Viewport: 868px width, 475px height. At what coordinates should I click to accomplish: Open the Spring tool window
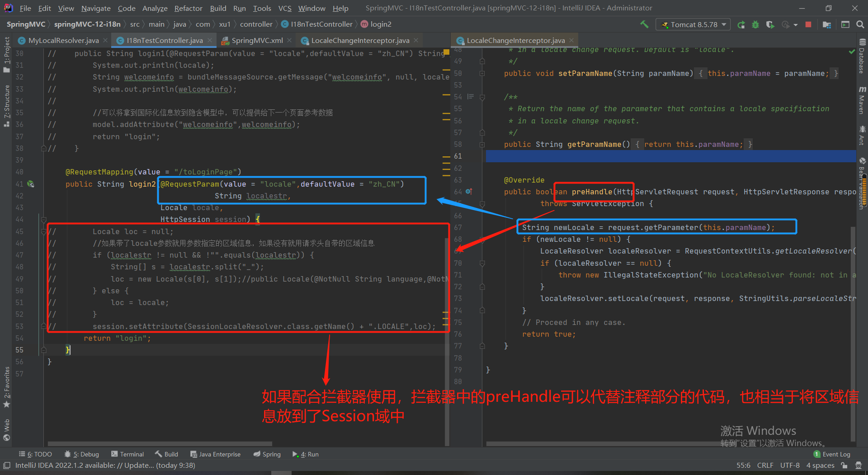coord(267,454)
